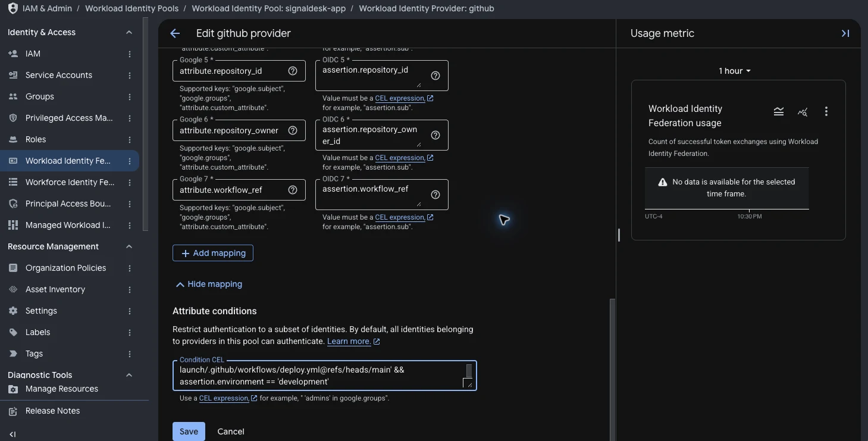The height and width of the screenshot is (441, 868).
Task: Open the 1 hour time range dropdown
Action: click(x=735, y=71)
